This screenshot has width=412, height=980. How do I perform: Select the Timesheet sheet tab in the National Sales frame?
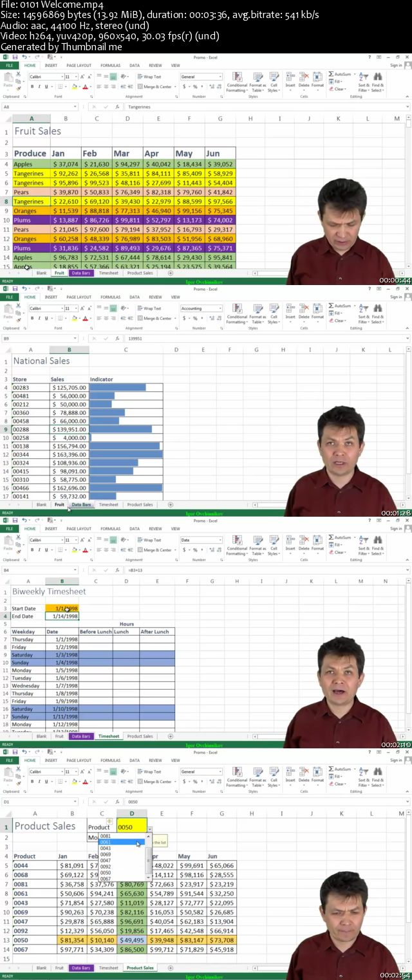point(108,504)
